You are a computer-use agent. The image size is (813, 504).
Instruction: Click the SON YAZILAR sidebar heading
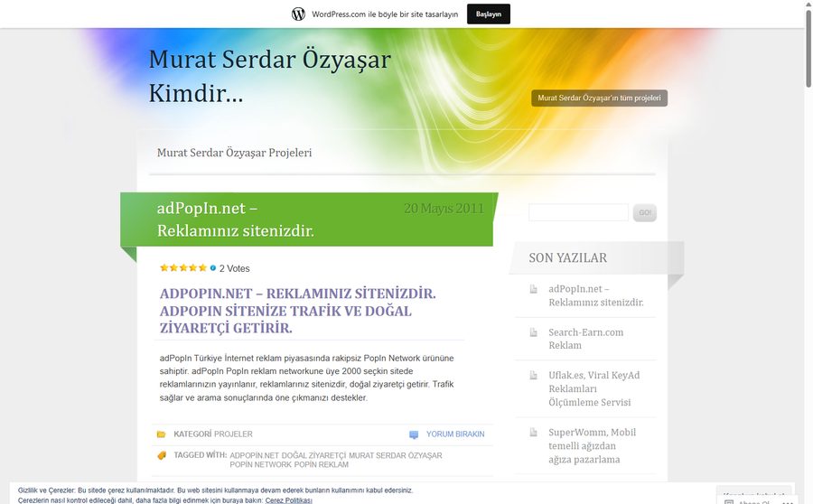click(x=568, y=257)
